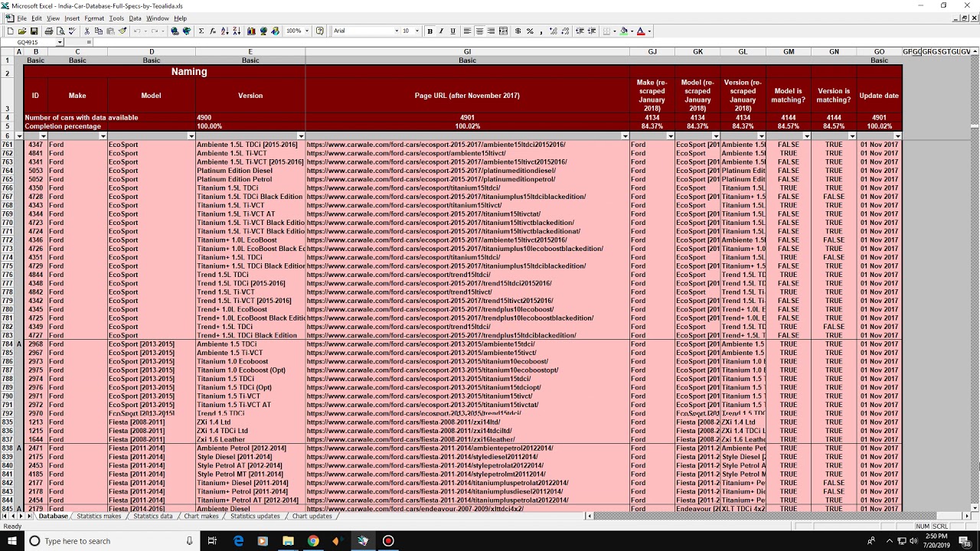Click the Sort Ascending A-Z icon
Viewport: 980px width, 551px height.
(x=224, y=31)
